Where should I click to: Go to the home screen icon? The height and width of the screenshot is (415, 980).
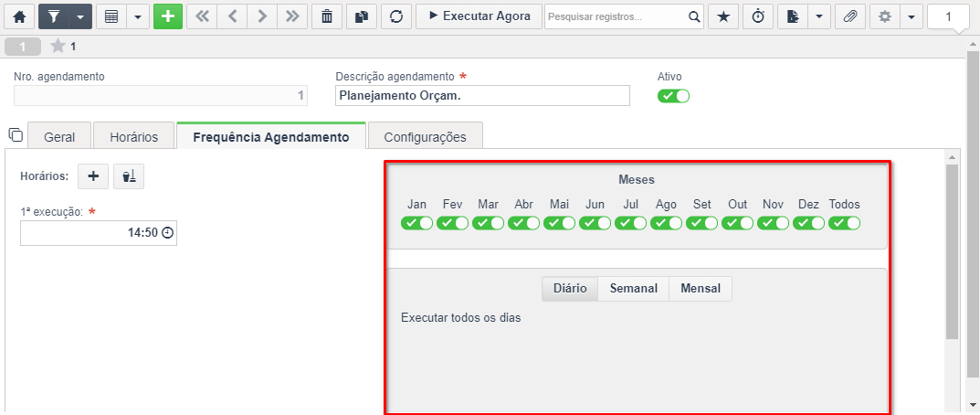click(19, 16)
